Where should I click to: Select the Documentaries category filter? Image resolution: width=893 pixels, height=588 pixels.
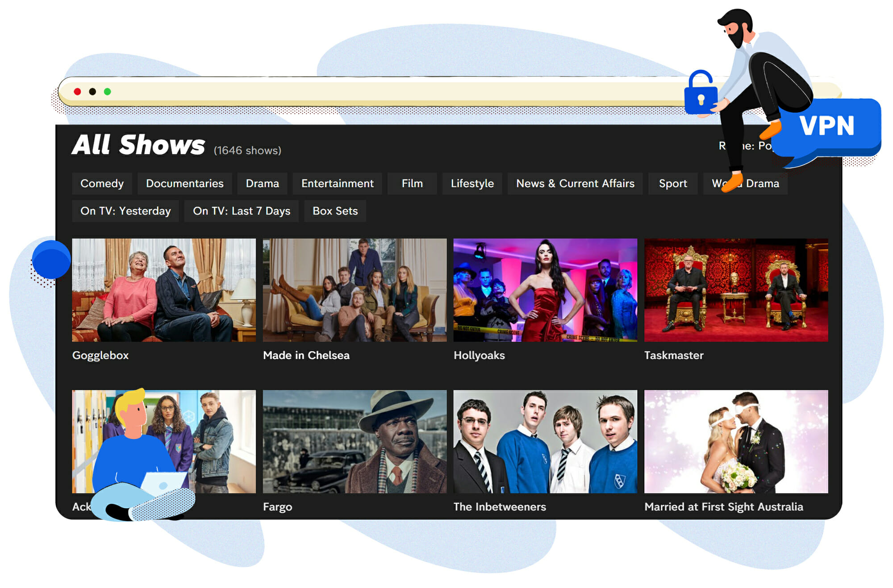pos(184,183)
